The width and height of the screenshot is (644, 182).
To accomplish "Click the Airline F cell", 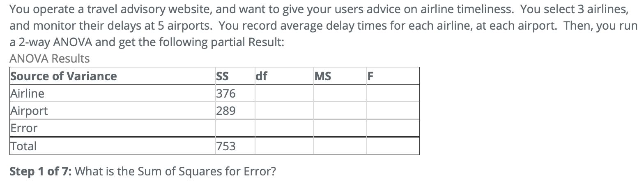I will click(x=393, y=93).
